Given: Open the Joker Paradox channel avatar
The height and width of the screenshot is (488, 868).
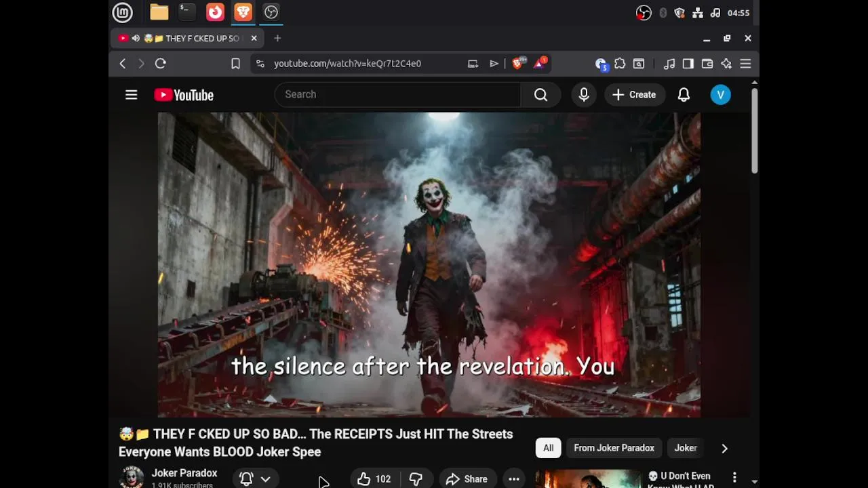Looking at the screenshot, I should tap(132, 478).
